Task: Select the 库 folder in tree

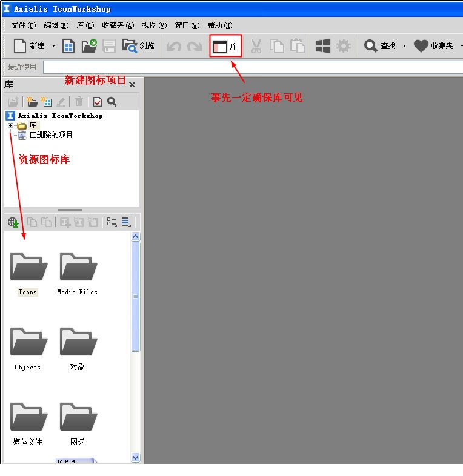Action: pos(33,125)
